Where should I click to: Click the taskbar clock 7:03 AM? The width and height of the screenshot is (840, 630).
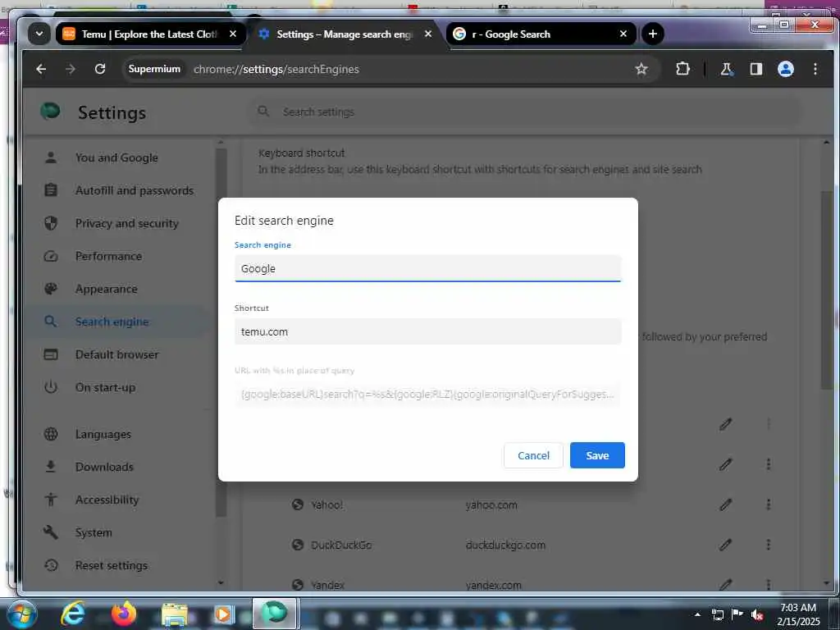click(x=797, y=608)
